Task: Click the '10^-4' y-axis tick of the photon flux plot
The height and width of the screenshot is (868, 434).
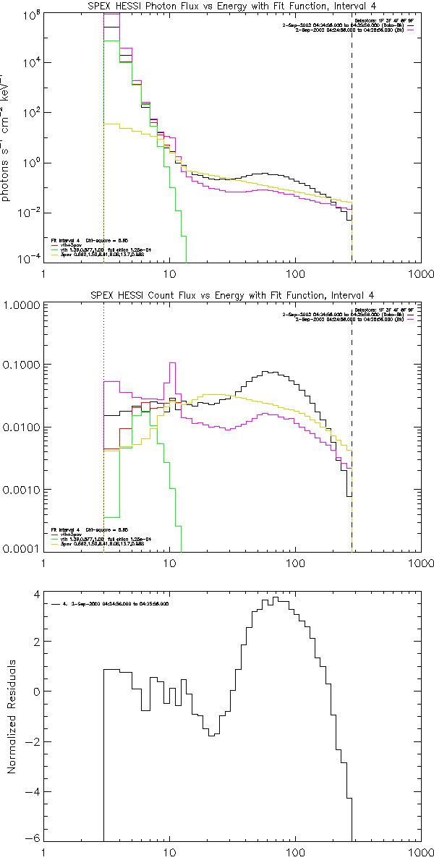Action: [29, 258]
